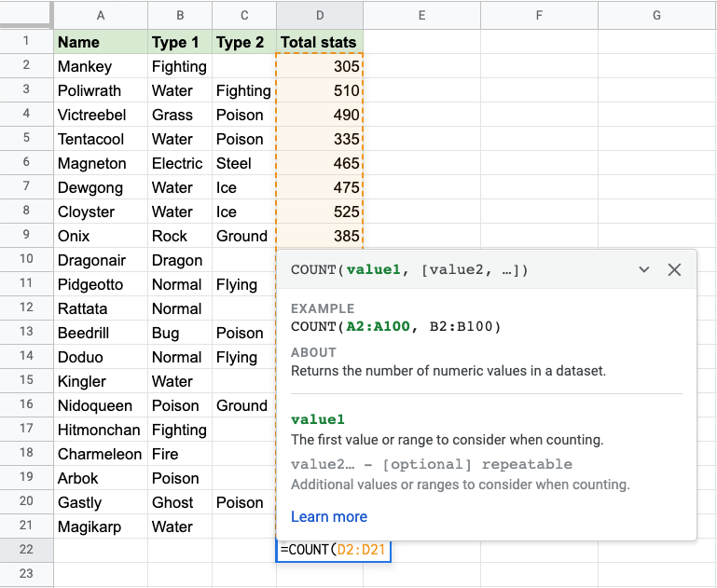This screenshot has width=717, height=588.
Task: Click the select-all corner box
Action: coord(26,15)
